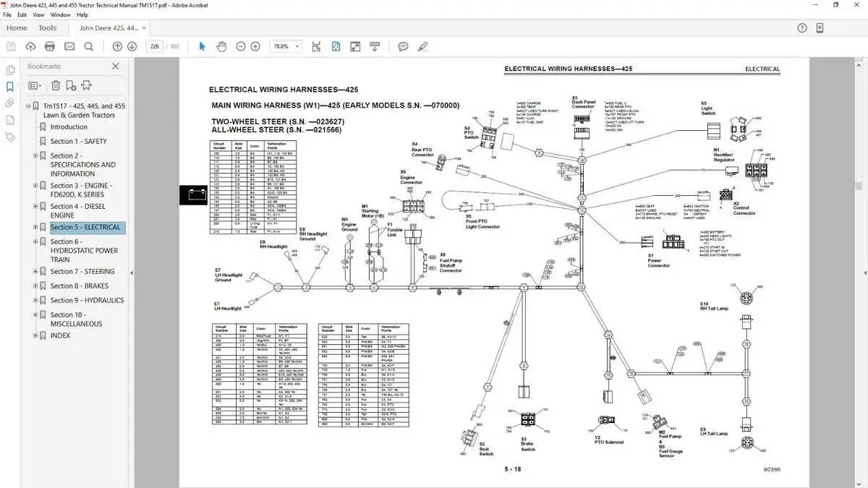
Task: Toggle the Bookmarks panel ribbon icon
Action: coord(10,87)
